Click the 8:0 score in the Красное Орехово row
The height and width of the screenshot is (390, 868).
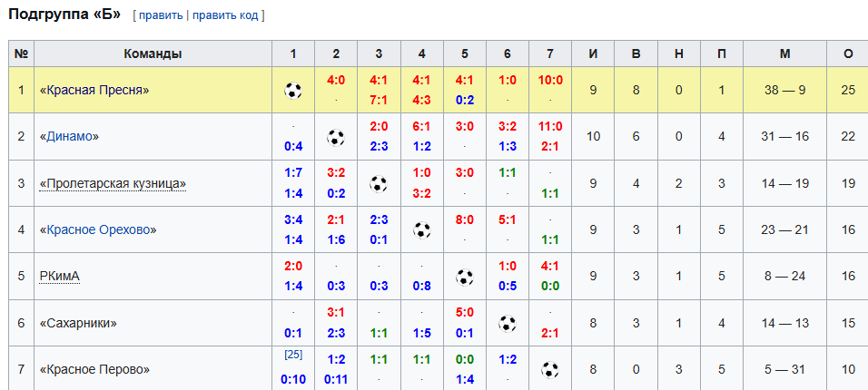[465, 219]
